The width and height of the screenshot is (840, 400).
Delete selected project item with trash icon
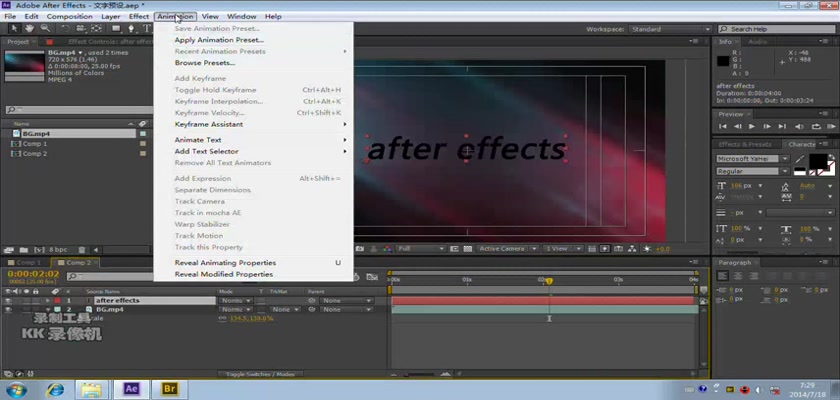(81, 250)
